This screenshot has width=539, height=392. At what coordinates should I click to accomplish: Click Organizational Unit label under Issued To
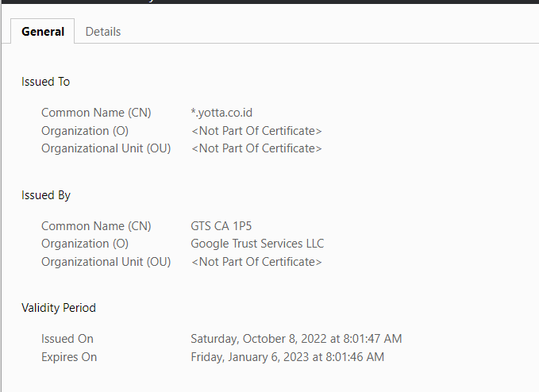pyautogui.click(x=106, y=148)
